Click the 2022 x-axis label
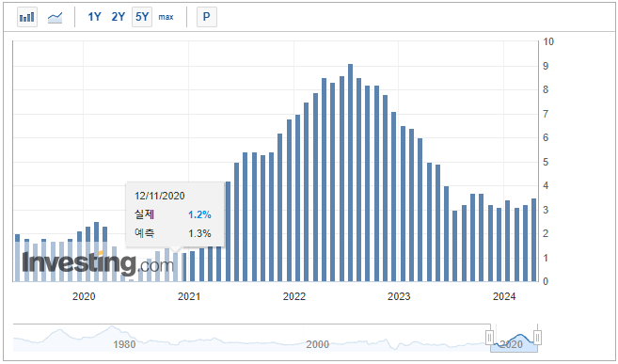This screenshot has width=618, height=364. (294, 296)
